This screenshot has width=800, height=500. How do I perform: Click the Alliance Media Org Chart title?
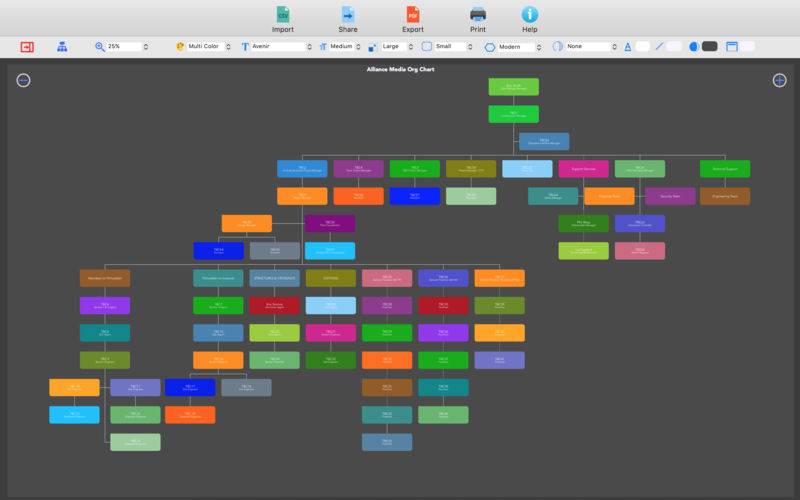click(x=401, y=69)
